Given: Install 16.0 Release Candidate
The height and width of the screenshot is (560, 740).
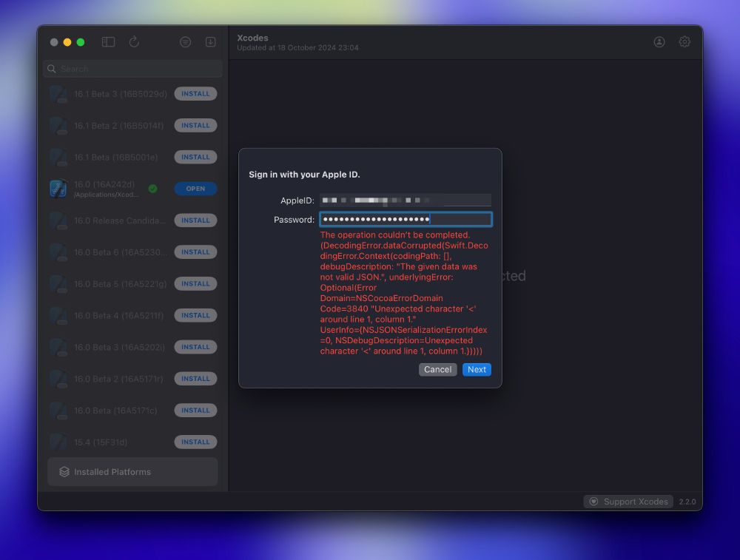Looking at the screenshot, I should click(x=195, y=220).
